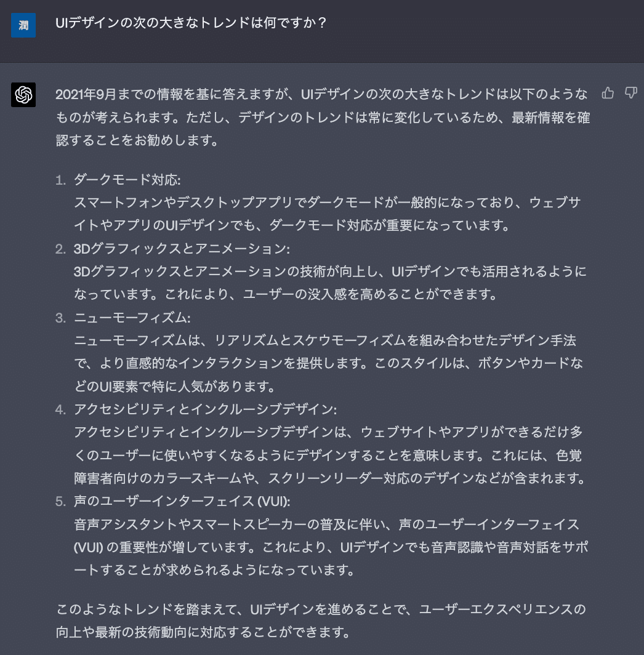Image resolution: width=644 pixels, height=655 pixels.
Task: Click the thumbs down feedback icon
Action: click(x=630, y=94)
